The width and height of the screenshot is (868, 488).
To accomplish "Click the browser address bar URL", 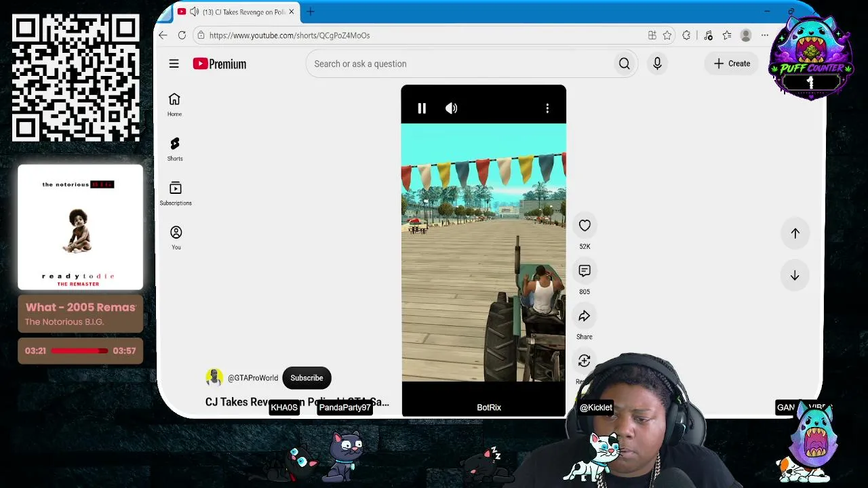I will point(290,35).
